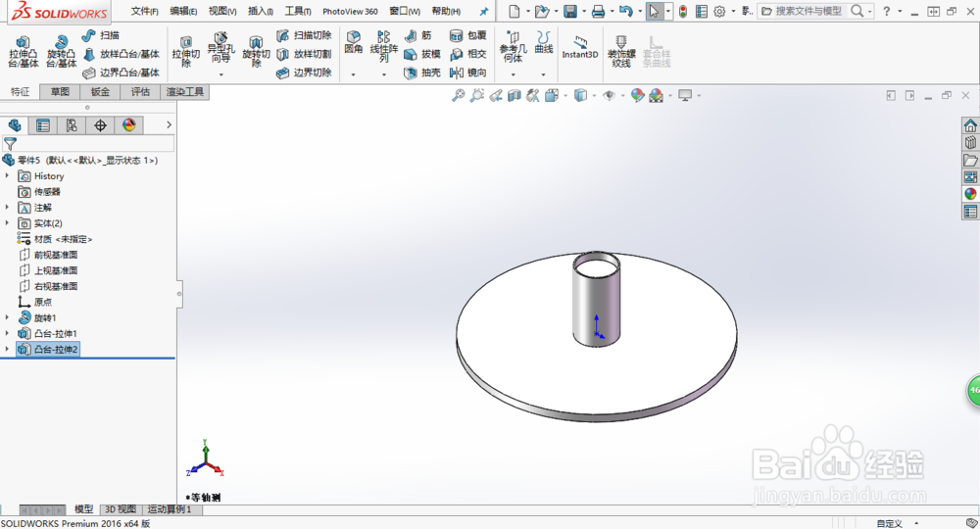Viewport: 980px width, 529px height.
Task: Open the ConfigurationManager tab
Action: pos(72,125)
